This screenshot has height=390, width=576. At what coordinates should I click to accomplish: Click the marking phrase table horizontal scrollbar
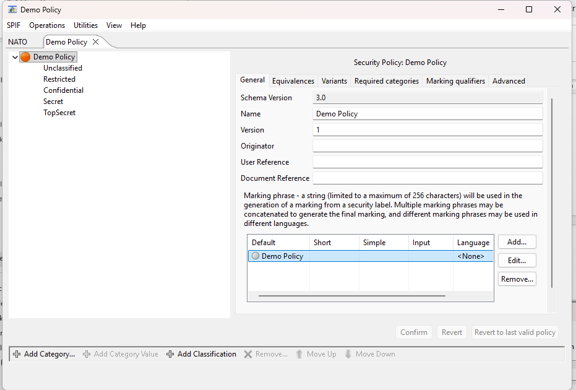[x=352, y=296]
